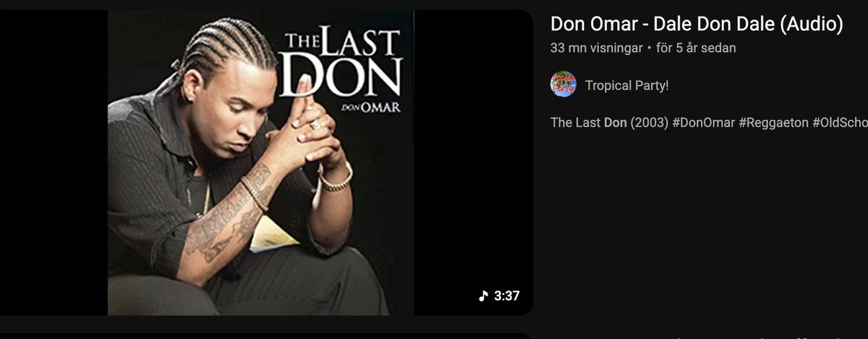The image size is (868, 339).
Task: Click the left black bar of thumbnail
Action: pyautogui.click(x=54, y=162)
